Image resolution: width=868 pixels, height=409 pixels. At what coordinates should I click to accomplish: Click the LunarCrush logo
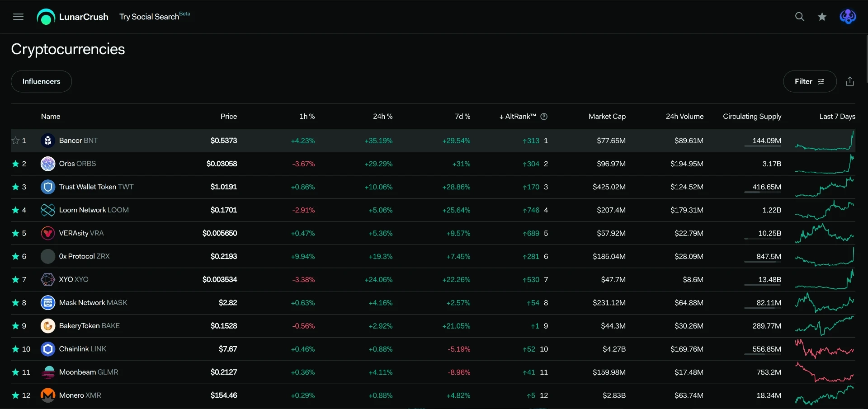tap(73, 17)
